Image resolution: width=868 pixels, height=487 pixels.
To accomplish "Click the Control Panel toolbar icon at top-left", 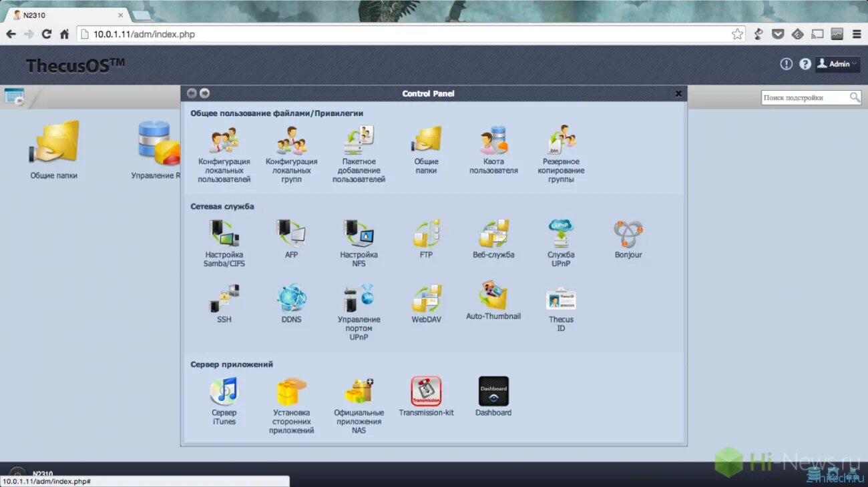I will click(14, 97).
